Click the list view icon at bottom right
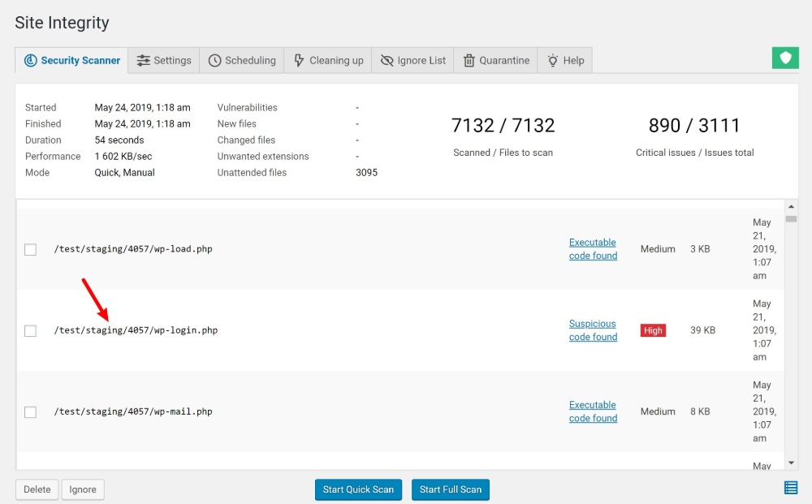This screenshot has height=504, width=812. click(x=791, y=488)
